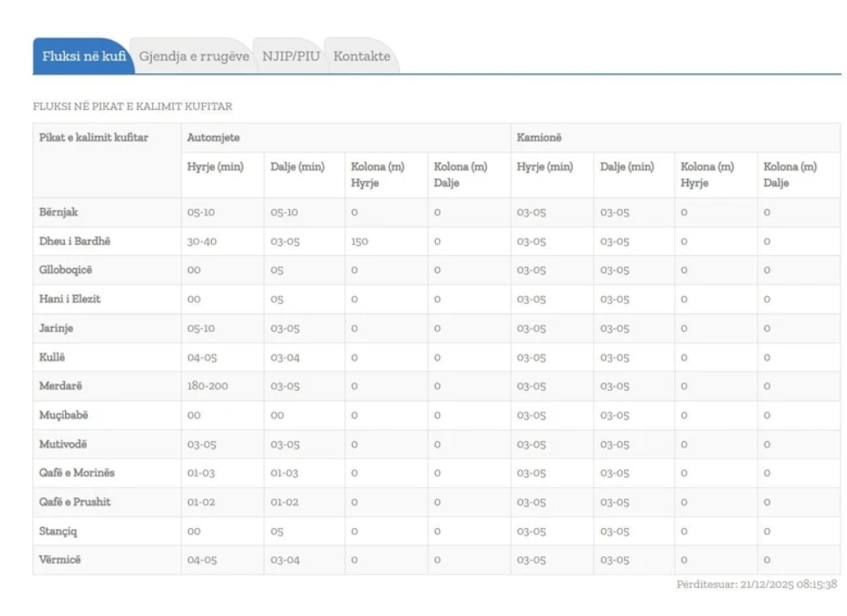Switch to Gjendja e rrugëve tab
Image resolution: width=847 pixels, height=616 pixels.
193,56
